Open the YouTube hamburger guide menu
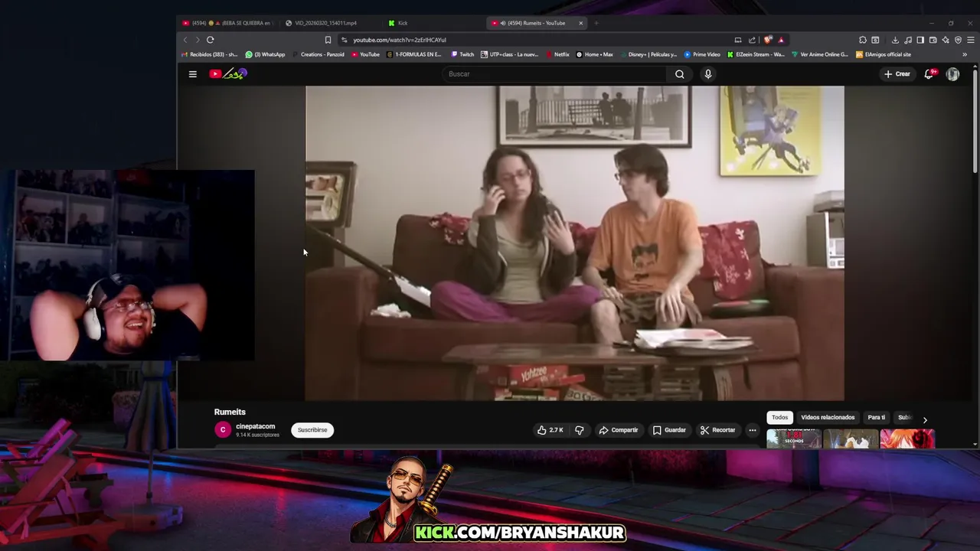Viewport: 980px width, 551px height. [193, 74]
